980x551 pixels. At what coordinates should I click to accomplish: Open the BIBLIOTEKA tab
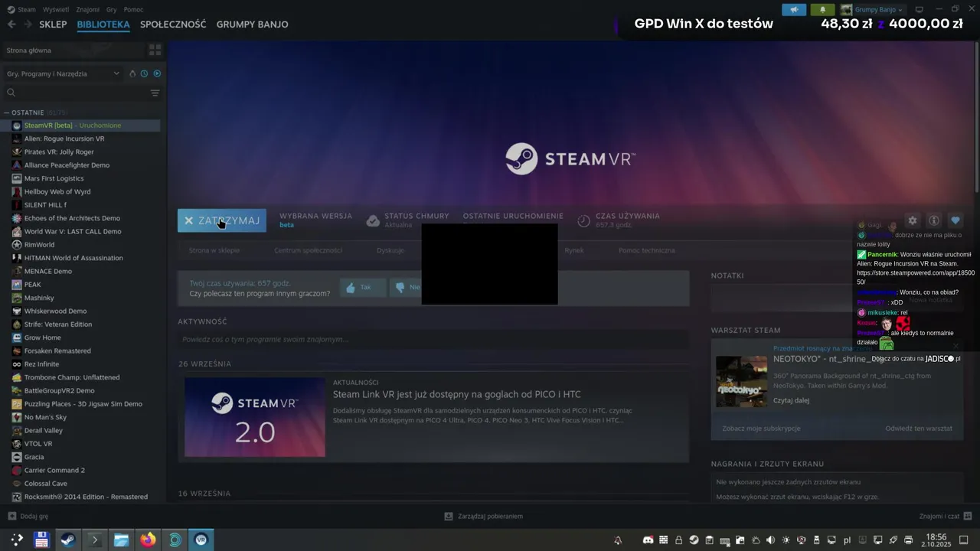103,24
